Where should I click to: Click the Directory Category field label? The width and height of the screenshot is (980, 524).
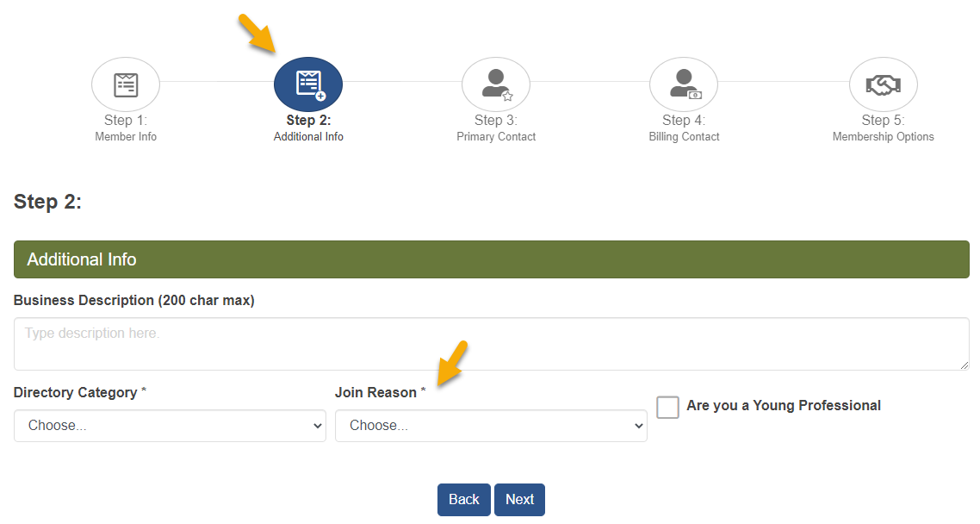click(x=78, y=392)
